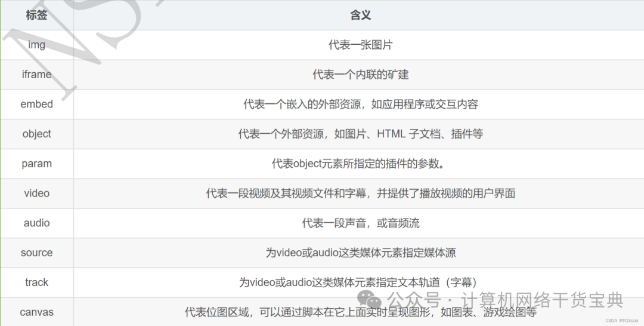
Task: Click the 含义 column header
Action: [x=361, y=15]
